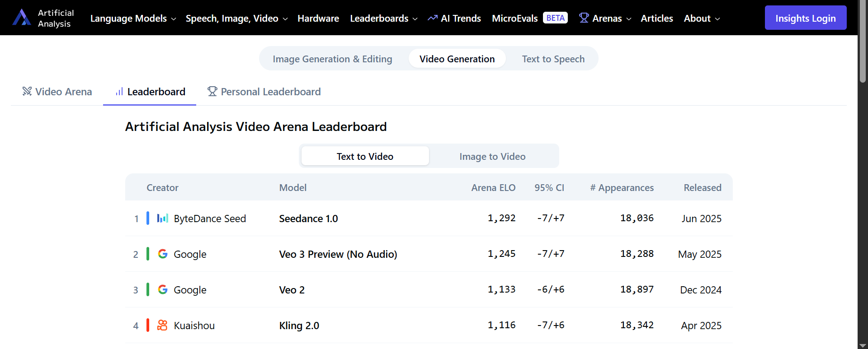Open the Leaderboards dropdown menu

click(x=384, y=19)
